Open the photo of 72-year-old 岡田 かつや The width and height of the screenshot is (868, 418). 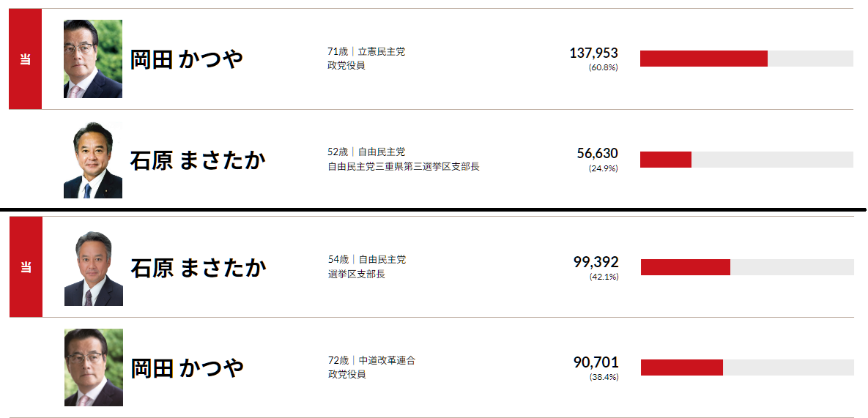[94, 367]
